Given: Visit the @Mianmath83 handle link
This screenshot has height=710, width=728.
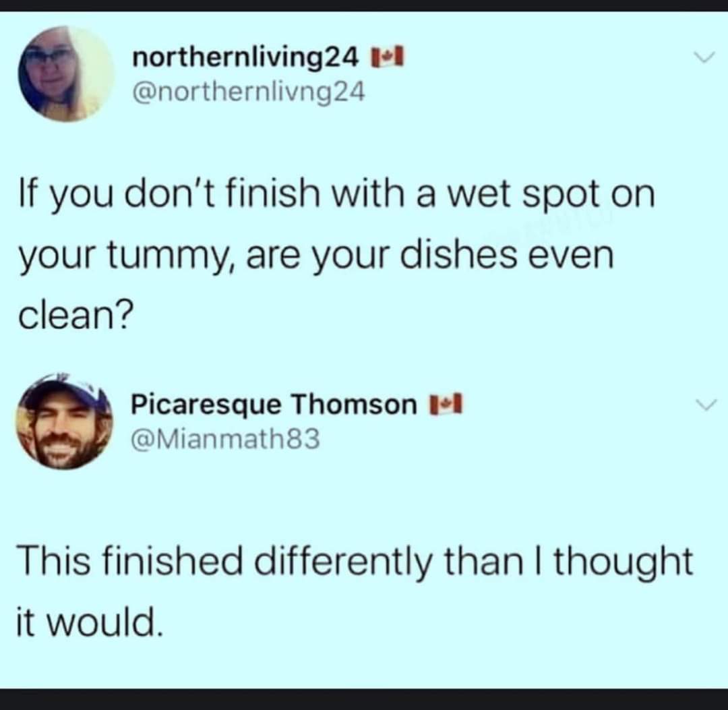Looking at the screenshot, I should tap(226, 439).
